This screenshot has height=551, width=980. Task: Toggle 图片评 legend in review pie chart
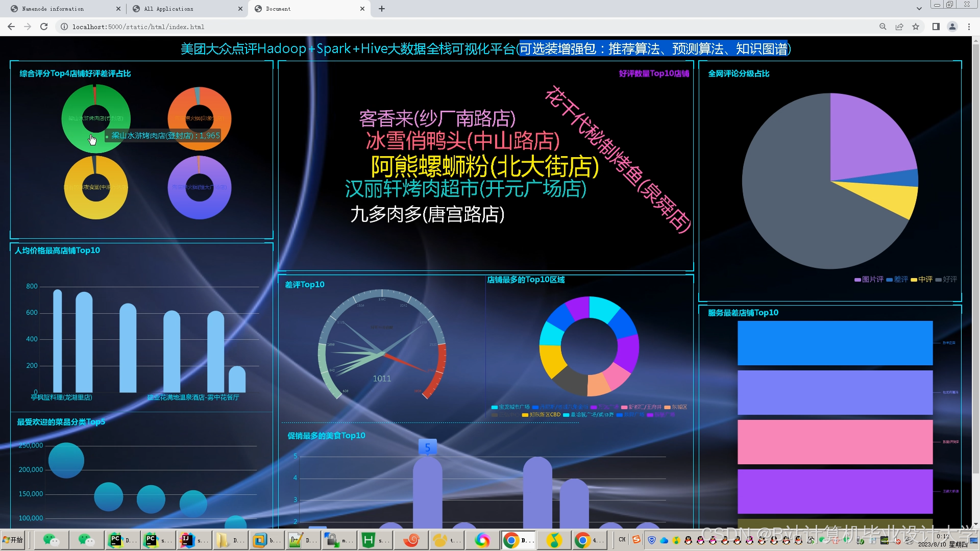[869, 279]
